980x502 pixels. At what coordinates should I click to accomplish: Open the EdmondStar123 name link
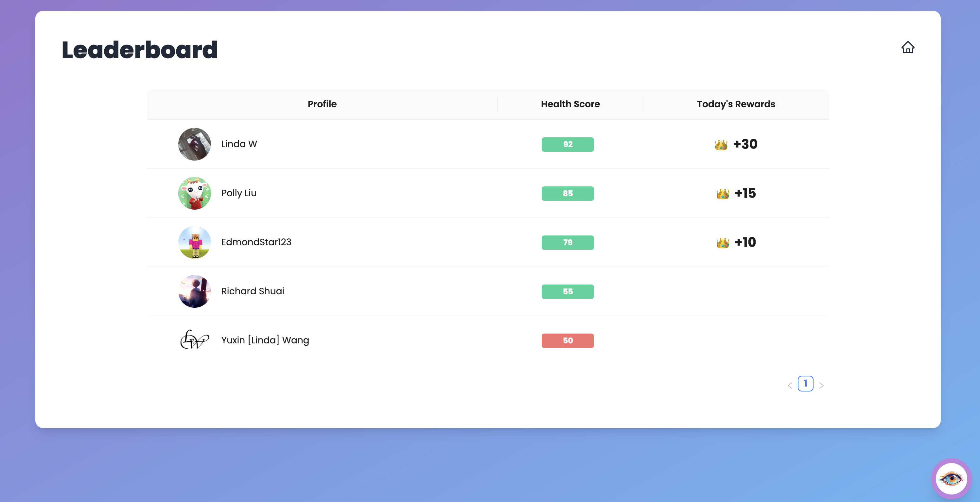click(256, 242)
